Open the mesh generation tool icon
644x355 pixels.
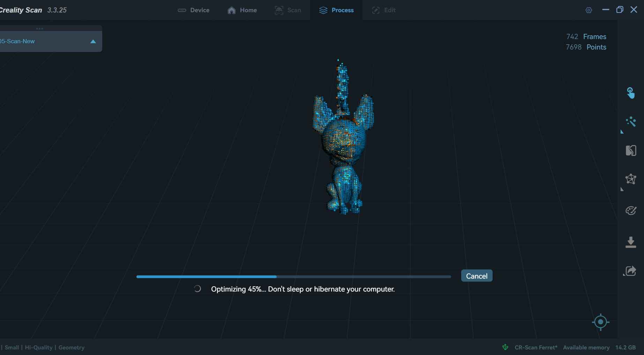click(x=631, y=151)
